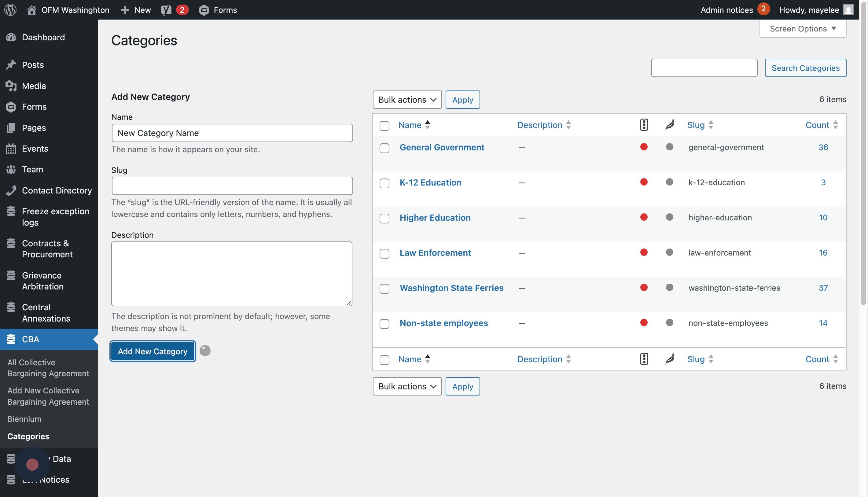Open the Yoast SEO notifications icon
This screenshot has width=868, height=497.
[166, 9]
